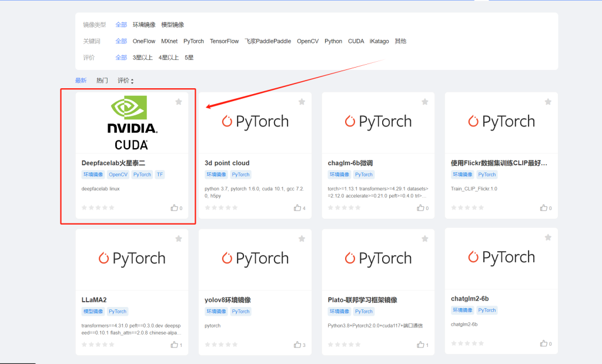Filter rating by 3星以上
Screen dimensions: 602x364
pyautogui.click(x=142, y=58)
